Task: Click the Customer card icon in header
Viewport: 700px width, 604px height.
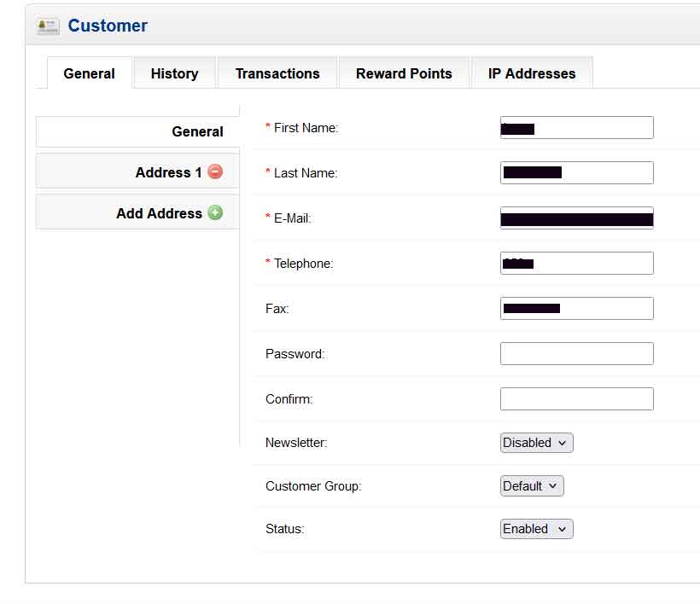Action: point(48,26)
